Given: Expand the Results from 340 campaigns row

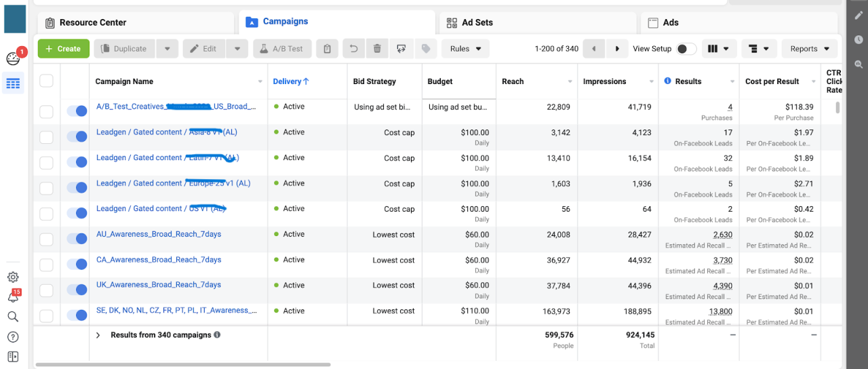Looking at the screenshot, I should [x=98, y=335].
